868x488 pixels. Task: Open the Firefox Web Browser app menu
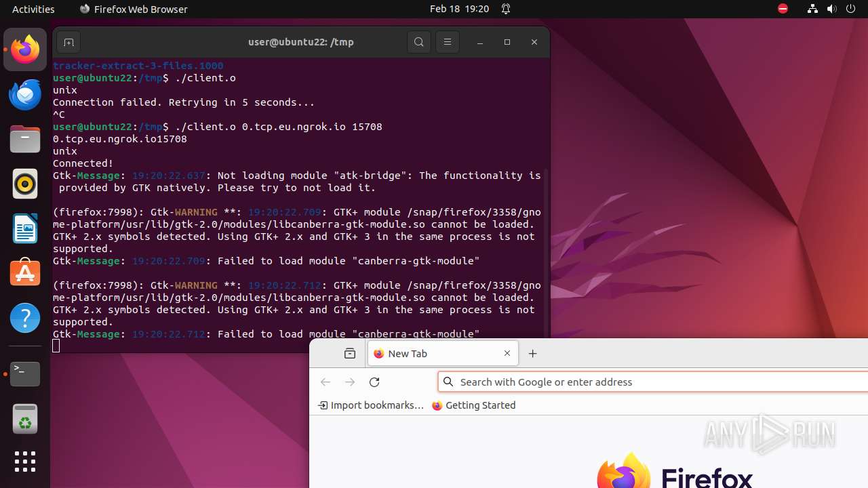(134, 9)
